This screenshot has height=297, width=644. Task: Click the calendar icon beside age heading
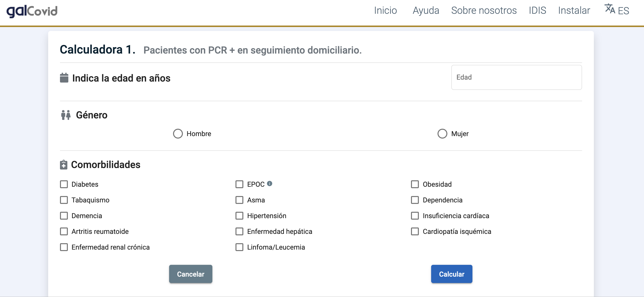[64, 78]
